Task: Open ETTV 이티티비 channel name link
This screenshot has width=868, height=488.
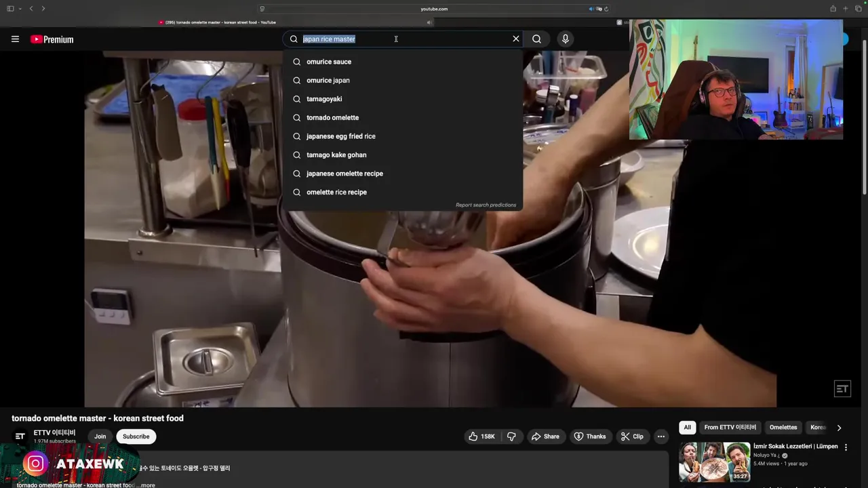Action: (54, 432)
